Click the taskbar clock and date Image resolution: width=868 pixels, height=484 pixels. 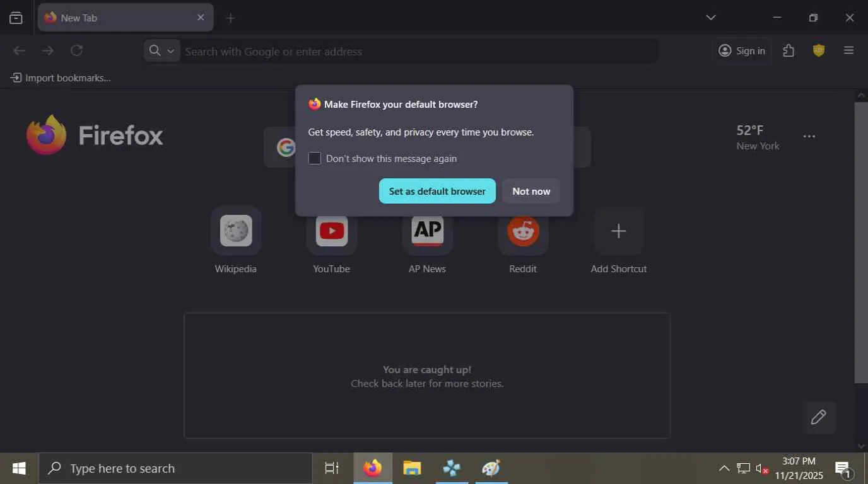[799, 468]
